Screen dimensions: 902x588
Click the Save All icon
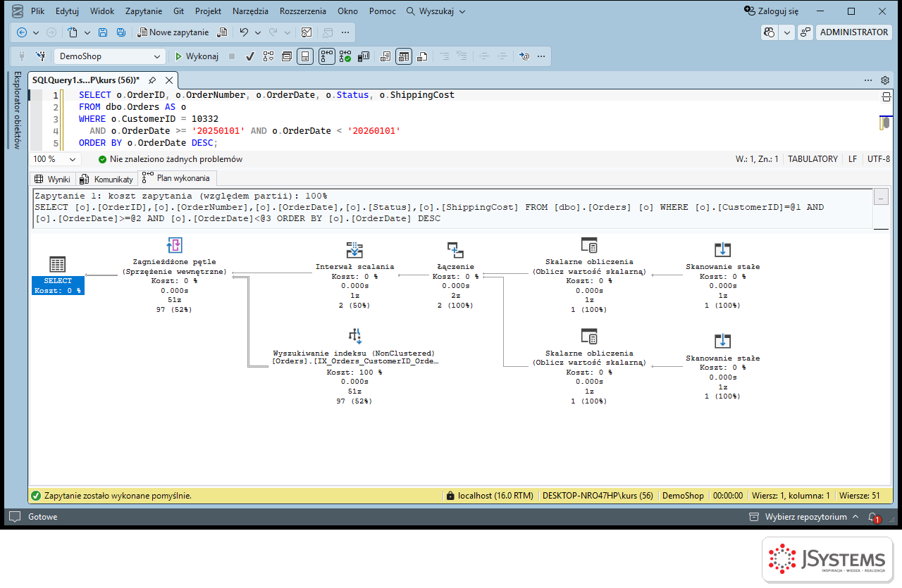[121, 32]
